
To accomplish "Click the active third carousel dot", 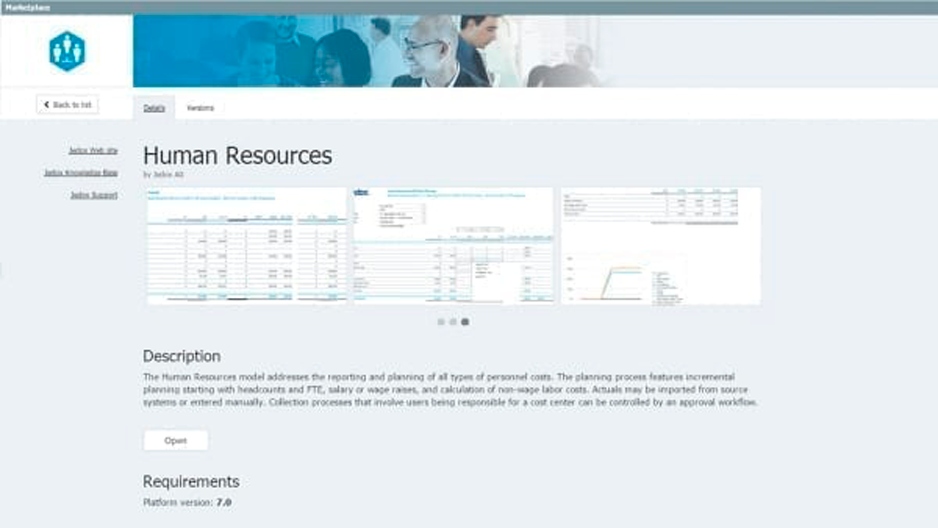I will click(465, 322).
